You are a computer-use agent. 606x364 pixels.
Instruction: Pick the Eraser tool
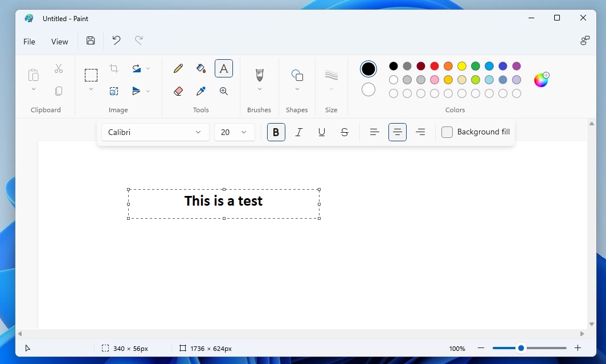coord(178,91)
